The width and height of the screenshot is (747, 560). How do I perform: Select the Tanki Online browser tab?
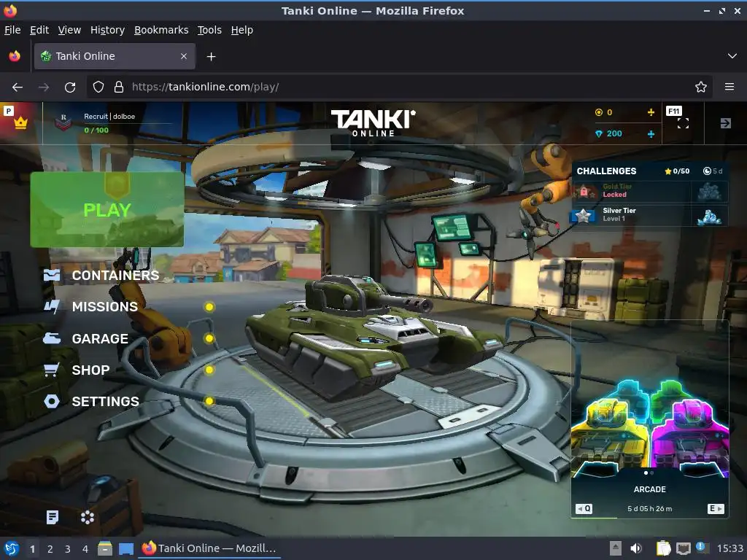point(115,56)
